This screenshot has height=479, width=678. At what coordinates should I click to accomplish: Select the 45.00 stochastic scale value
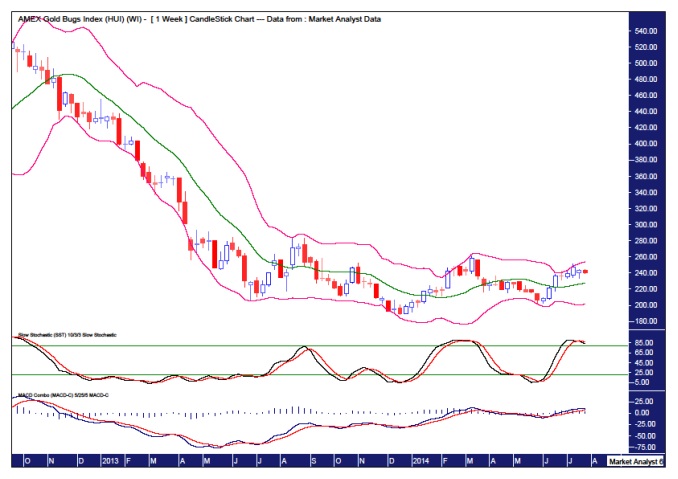click(x=644, y=363)
